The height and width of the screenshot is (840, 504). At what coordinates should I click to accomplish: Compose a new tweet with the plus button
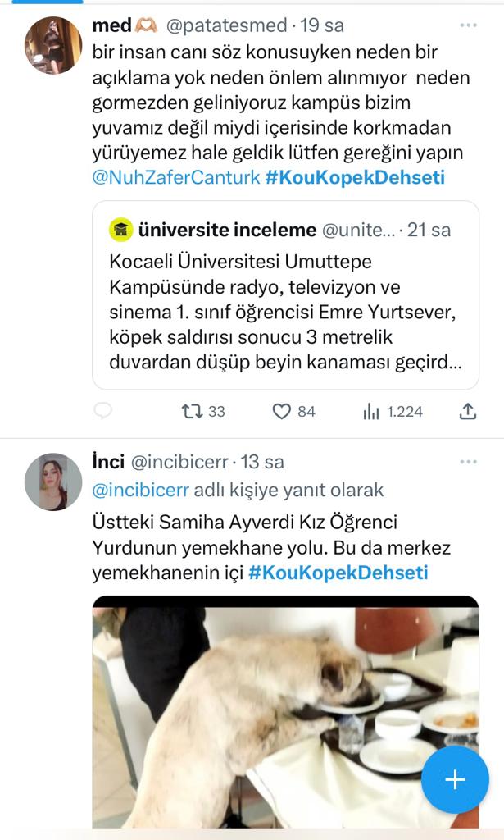tap(455, 779)
